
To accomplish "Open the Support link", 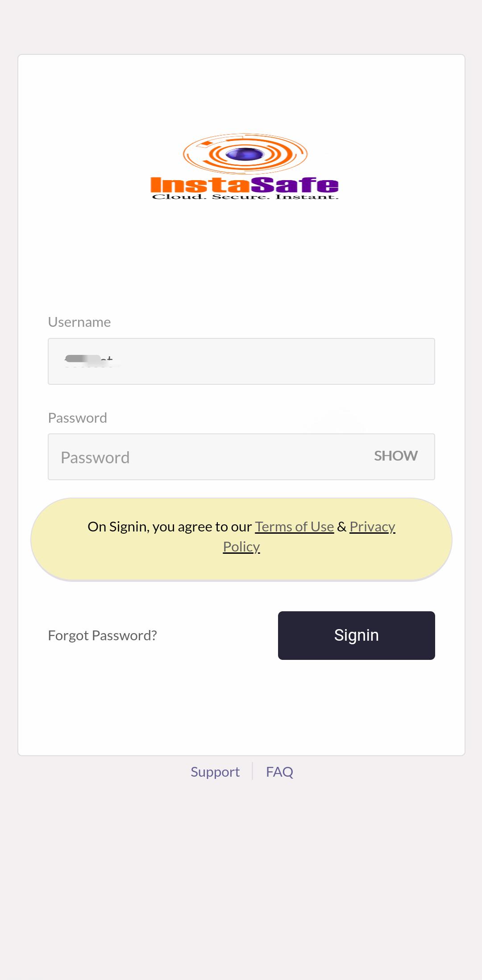I will 215,772.
